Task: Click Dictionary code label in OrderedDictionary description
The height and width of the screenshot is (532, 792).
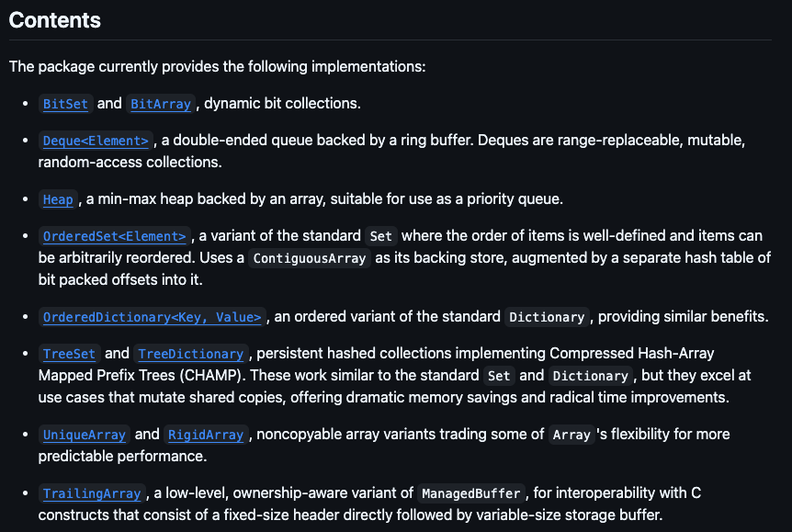Action: (546, 317)
